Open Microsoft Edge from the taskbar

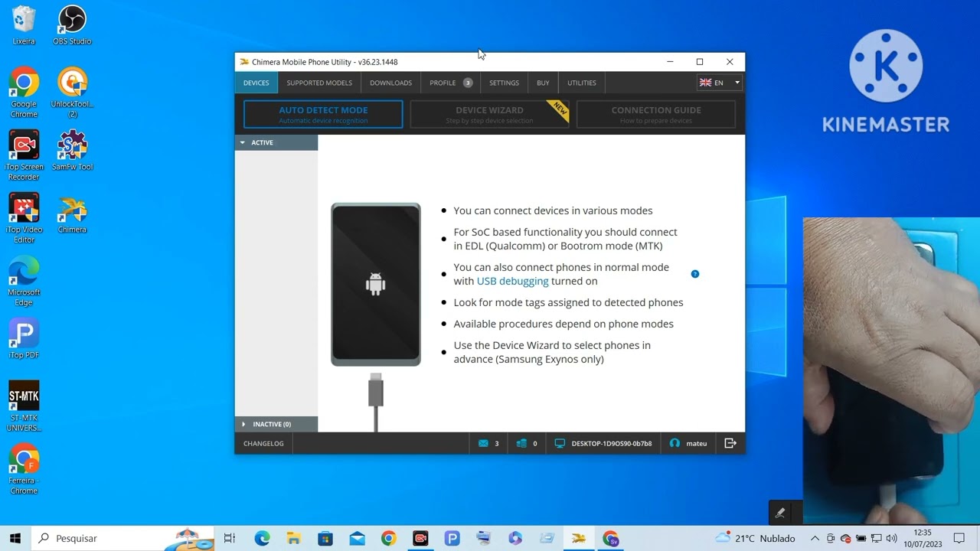263,539
